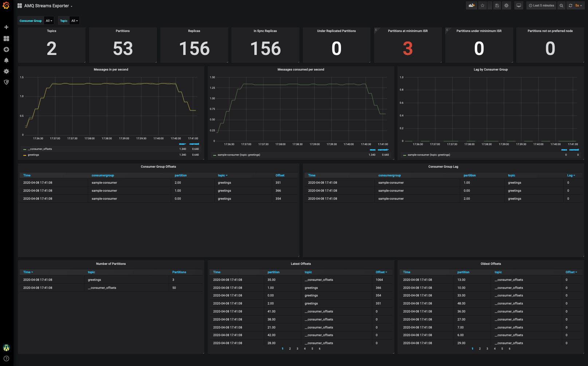Sort Consumer Group Offsets by topic column
Viewport: 588px width, 366px height.
pos(223,175)
